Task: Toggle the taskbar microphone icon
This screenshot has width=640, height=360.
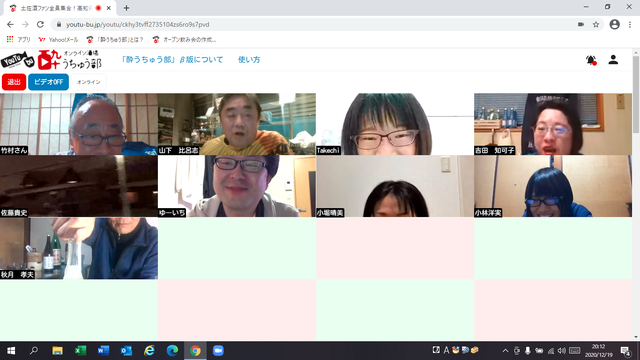Action: pos(528,351)
